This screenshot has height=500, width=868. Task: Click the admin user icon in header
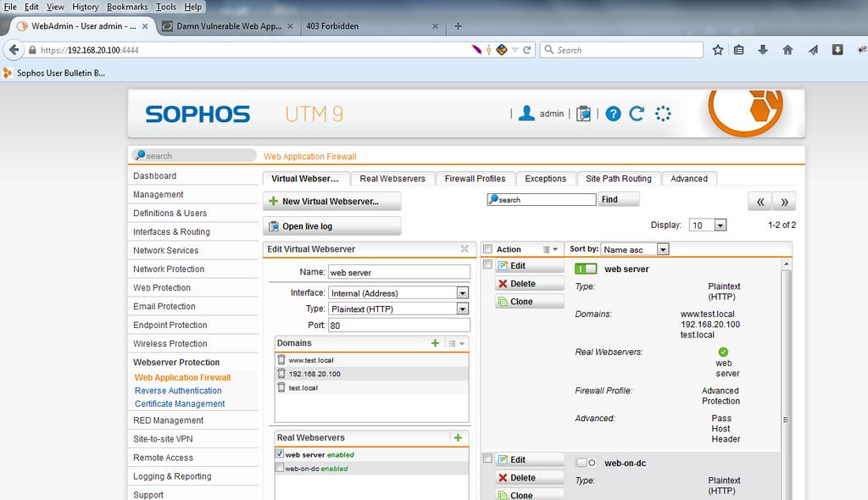526,114
